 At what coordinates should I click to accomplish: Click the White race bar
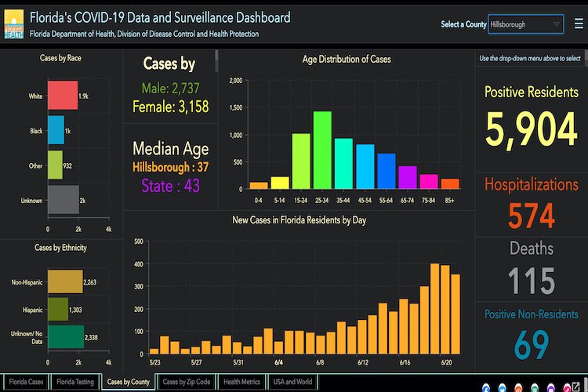[x=63, y=96]
